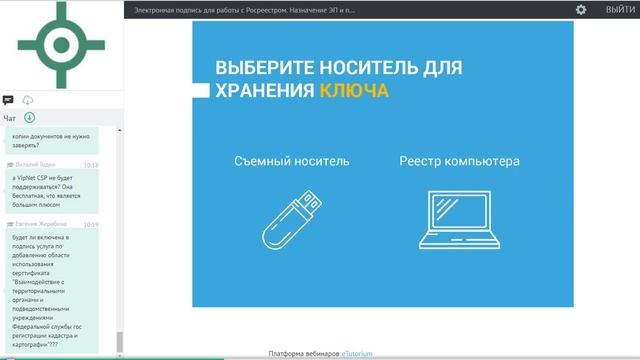Viewport: 640px width, 360px height.
Task: Click the user icon beside the 10:18 message
Action: pyautogui.click(x=10, y=164)
